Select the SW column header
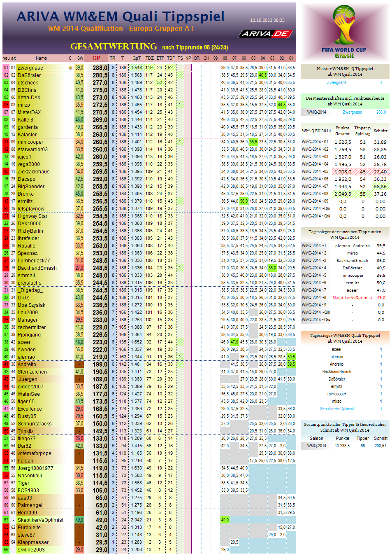Screen dimensions: 392x556 tap(79, 58)
